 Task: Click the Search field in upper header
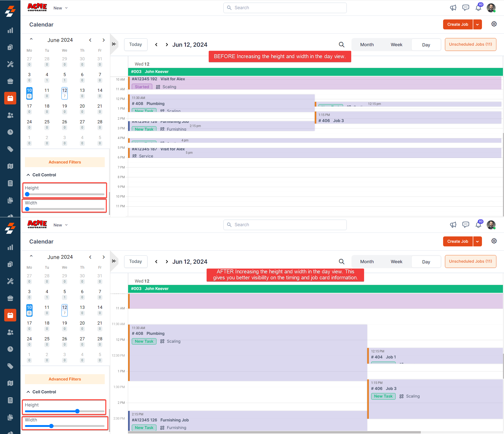coord(285,8)
